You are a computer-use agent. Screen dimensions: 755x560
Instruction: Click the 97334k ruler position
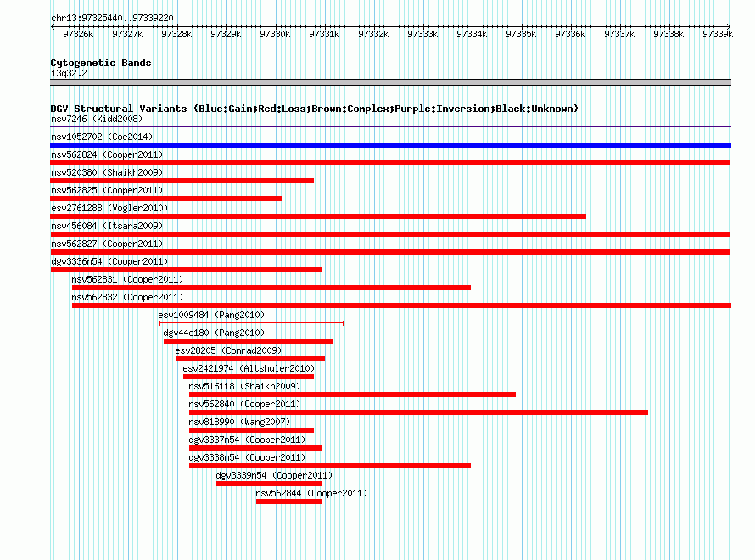pos(472,34)
